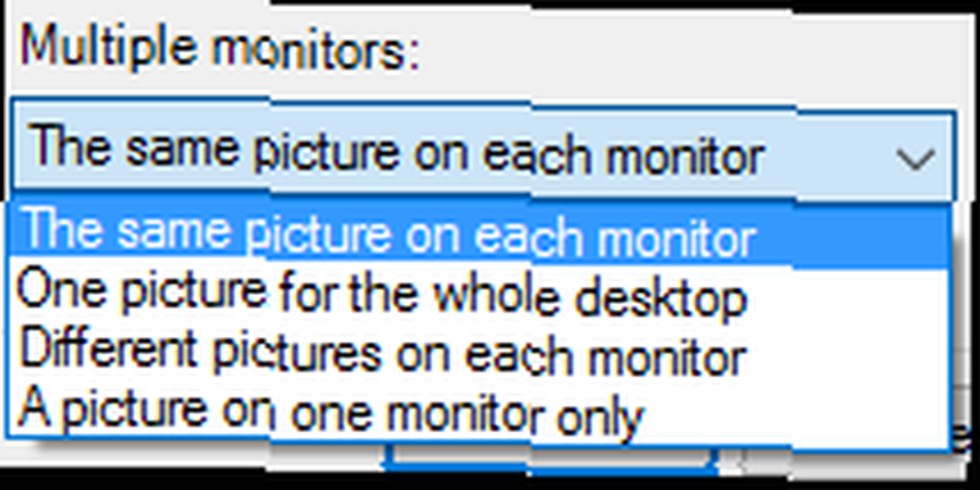Image resolution: width=980 pixels, height=490 pixels.
Task: Click the selected value in the combo box
Action: tap(398, 153)
